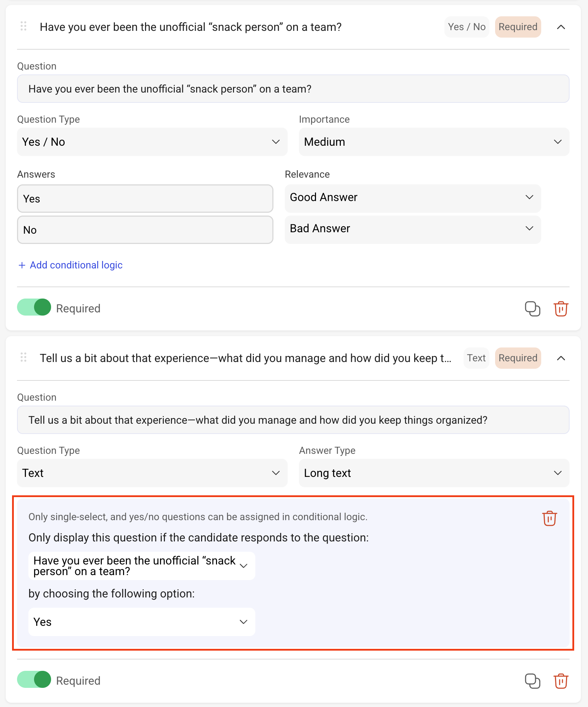Change the Bad Answer relevance dropdown
The image size is (588, 707).
pyautogui.click(x=413, y=228)
